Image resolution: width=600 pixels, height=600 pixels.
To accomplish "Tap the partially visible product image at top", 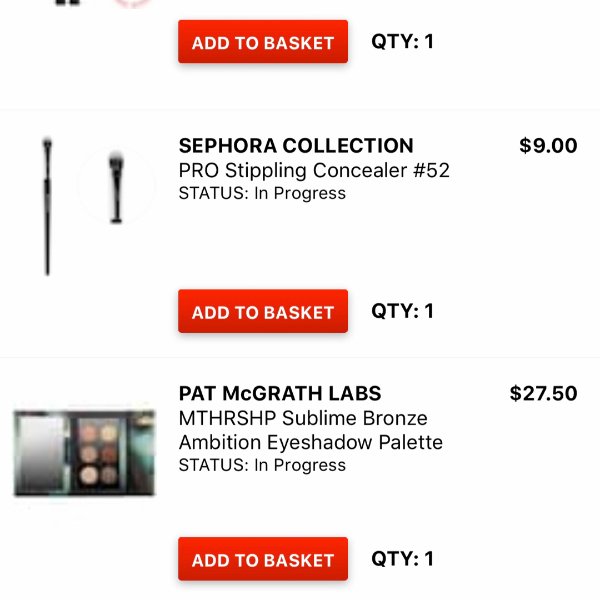I will tap(68, 2).
